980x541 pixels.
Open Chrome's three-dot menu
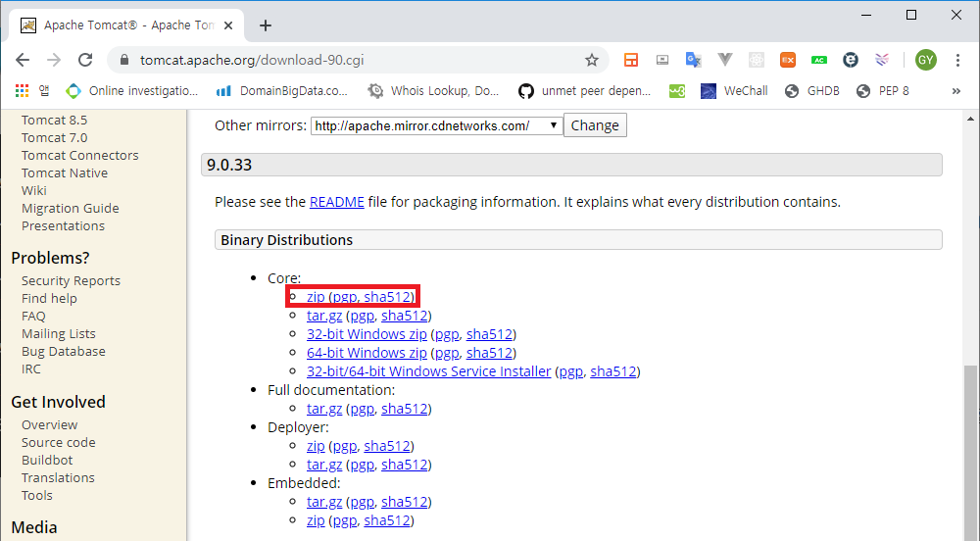coord(957,60)
